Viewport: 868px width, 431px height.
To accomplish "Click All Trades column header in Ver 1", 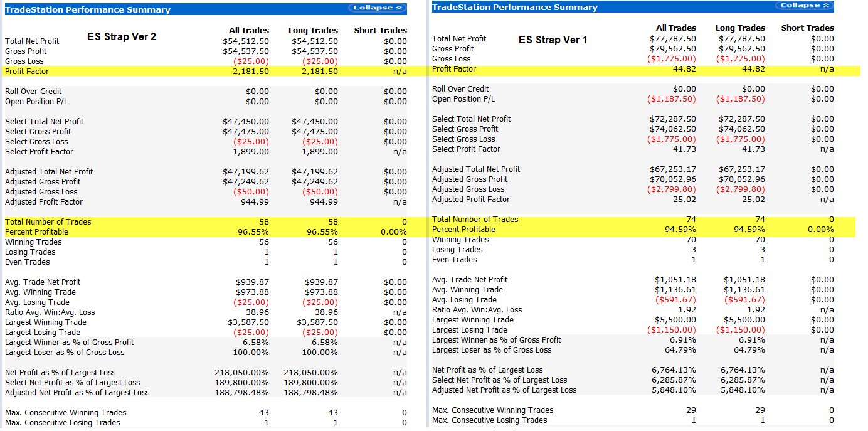I will [x=676, y=28].
